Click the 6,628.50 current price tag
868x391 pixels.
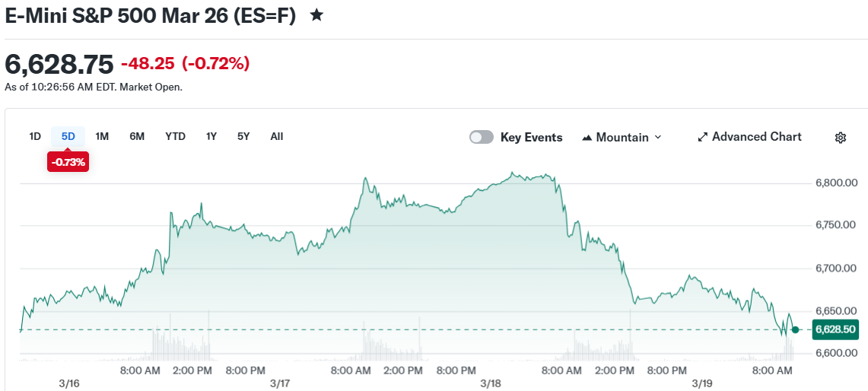pyautogui.click(x=835, y=329)
